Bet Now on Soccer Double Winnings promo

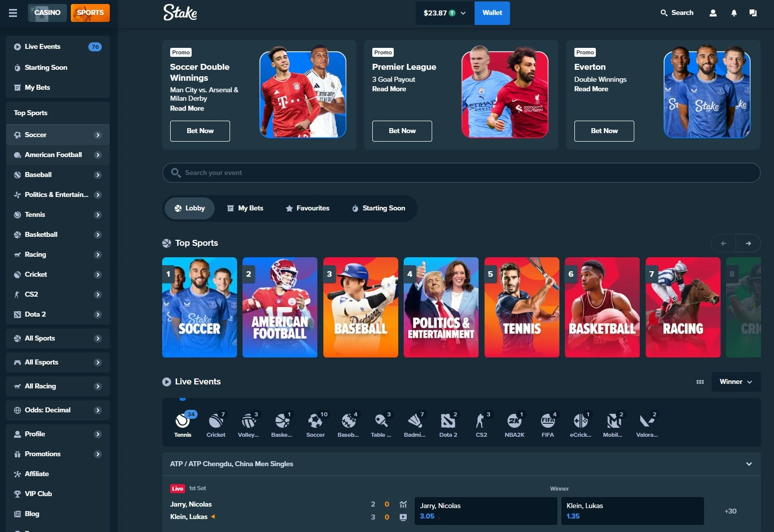click(200, 131)
